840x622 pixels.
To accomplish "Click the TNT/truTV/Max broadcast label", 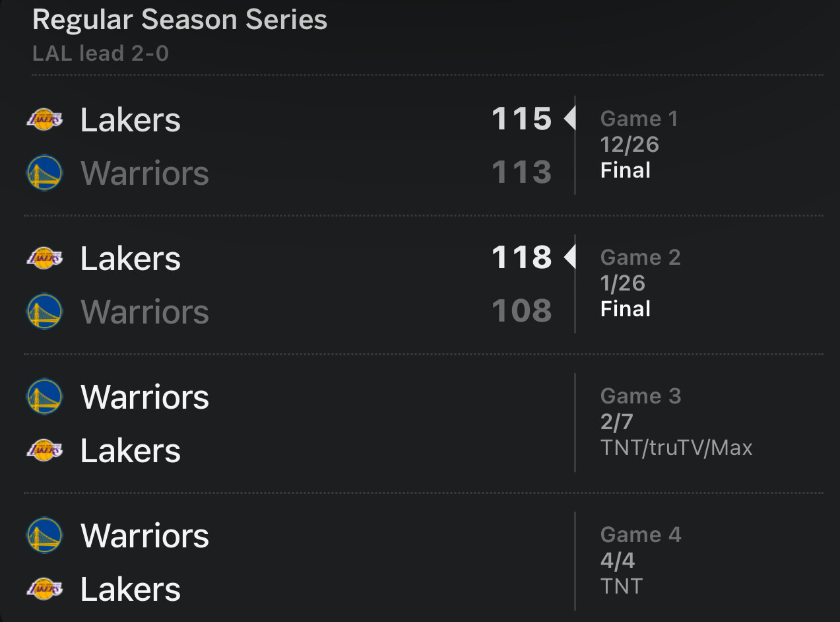I will click(676, 448).
